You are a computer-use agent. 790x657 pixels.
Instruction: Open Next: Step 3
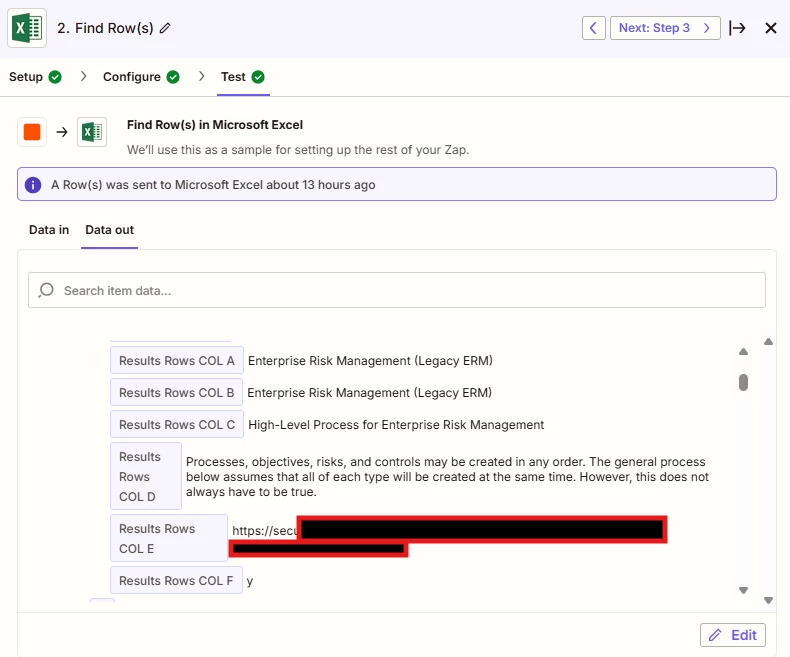(665, 28)
